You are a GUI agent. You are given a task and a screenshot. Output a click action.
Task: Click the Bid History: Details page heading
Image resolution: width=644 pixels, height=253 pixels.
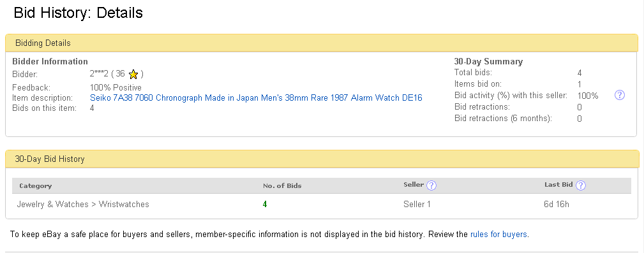(x=78, y=13)
